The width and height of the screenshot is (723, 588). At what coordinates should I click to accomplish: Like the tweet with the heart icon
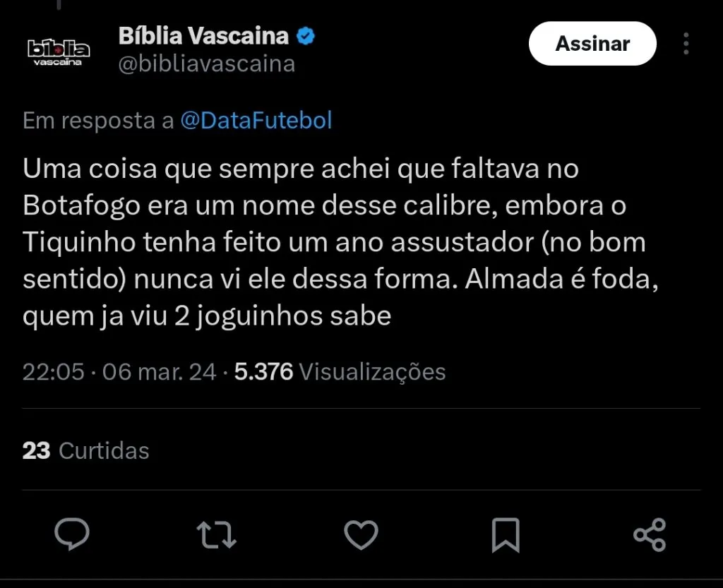click(x=361, y=534)
